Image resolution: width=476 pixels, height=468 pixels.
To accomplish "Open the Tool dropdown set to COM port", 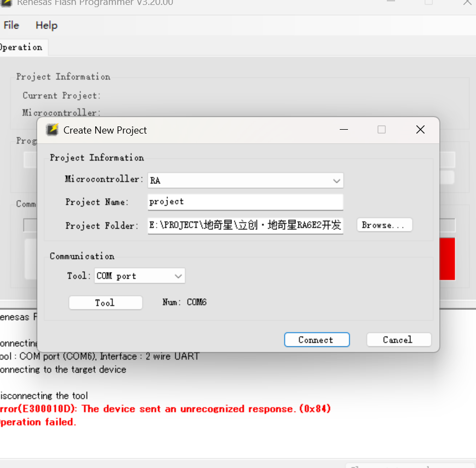I will pos(140,276).
